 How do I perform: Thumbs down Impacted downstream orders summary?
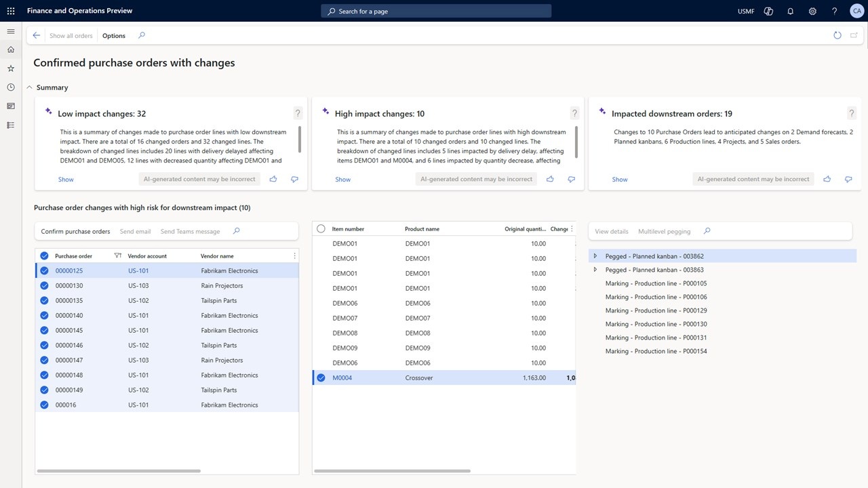tap(848, 180)
